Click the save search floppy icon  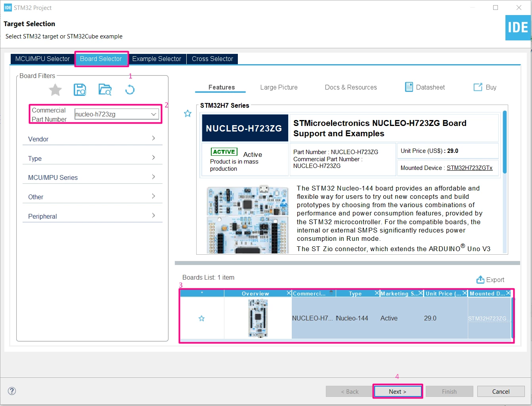coord(80,90)
